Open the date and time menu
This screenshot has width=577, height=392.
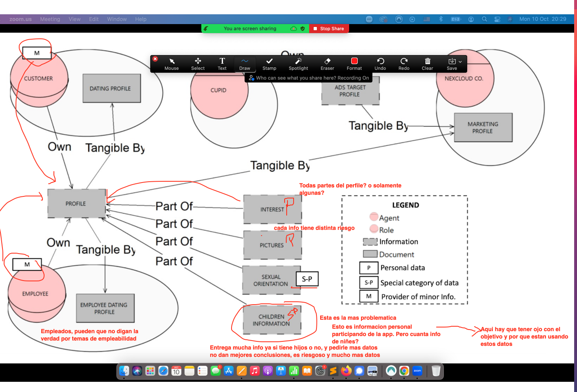[x=542, y=19]
